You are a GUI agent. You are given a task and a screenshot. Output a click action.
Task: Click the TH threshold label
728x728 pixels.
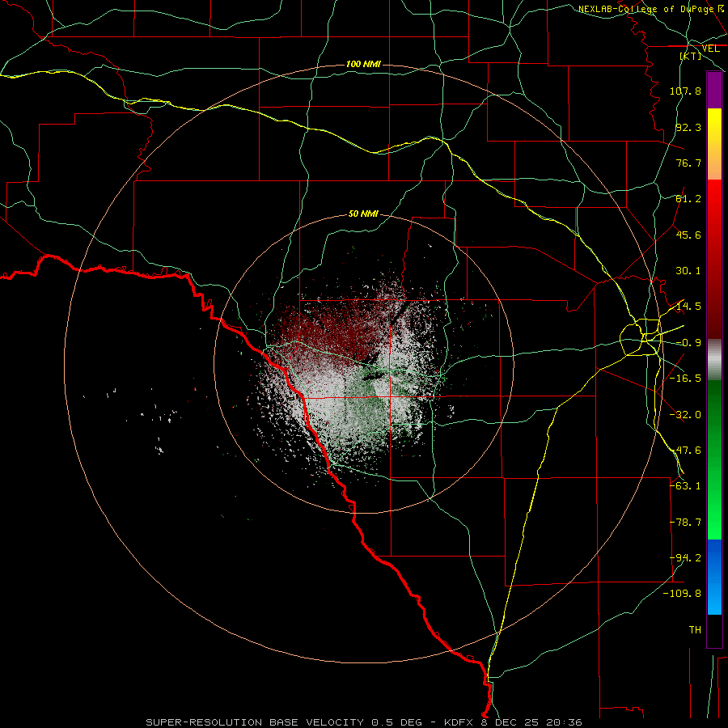pos(695,630)
